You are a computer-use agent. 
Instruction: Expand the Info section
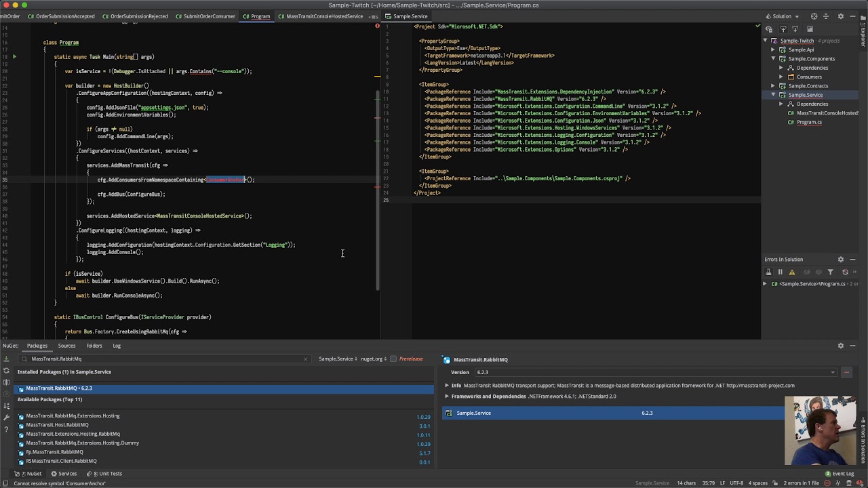pyautogui.click(x=447, y=386)
